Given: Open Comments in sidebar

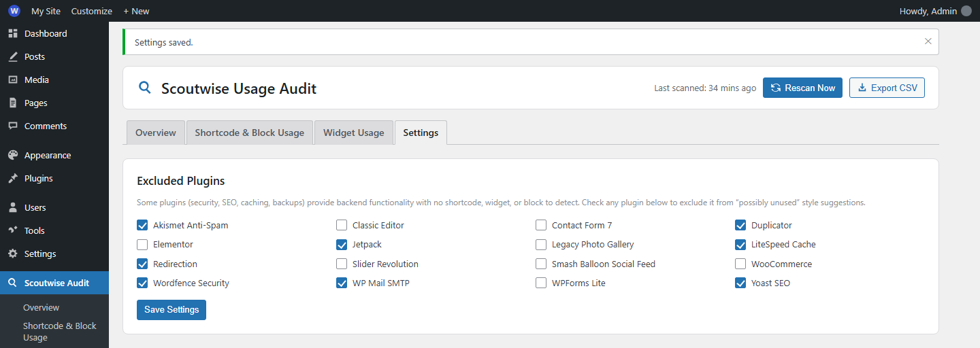Looking at the screenshot, I should 54,126.
